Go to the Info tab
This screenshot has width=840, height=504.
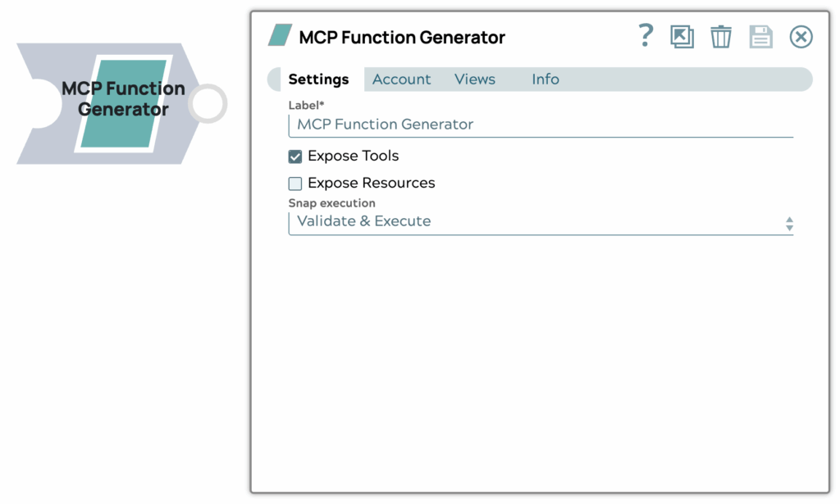coord(546,79)
